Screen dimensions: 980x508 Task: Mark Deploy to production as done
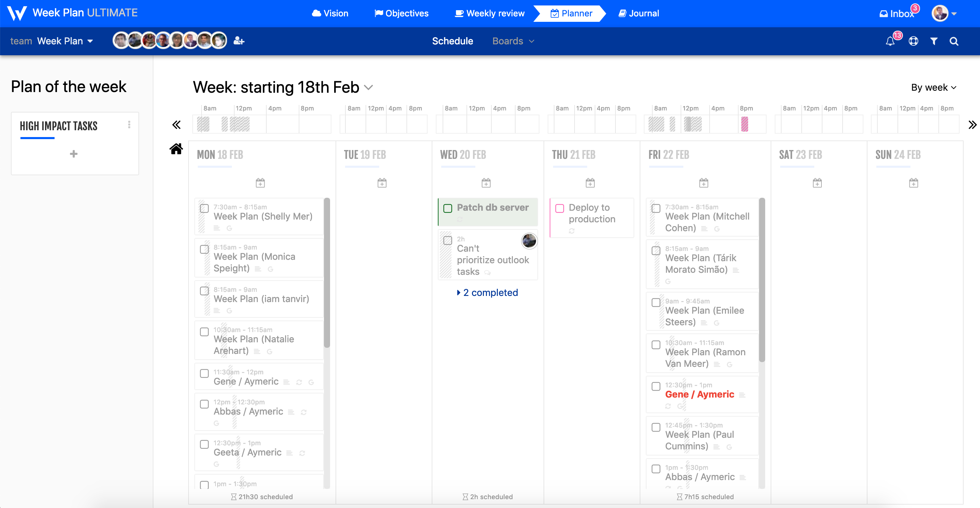[x=560, y=208]
